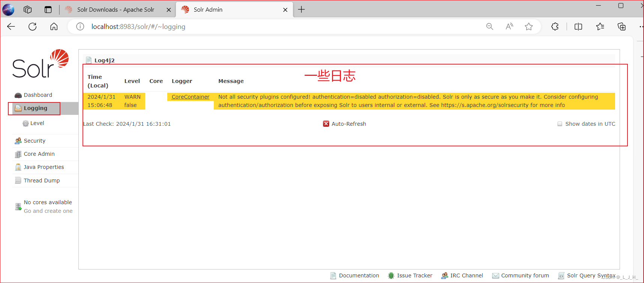Switch to Solr Downloads - Apache Solr tab
Viewport: 644px width, 283px height.
point(116,10)
